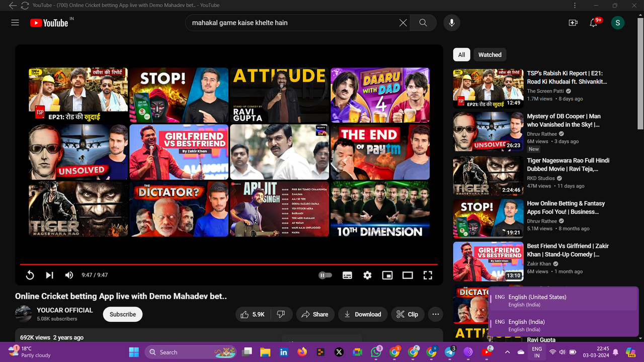Click the magnifier search button
This screenshot has width=644, height=362.
[x=423, y=23]
